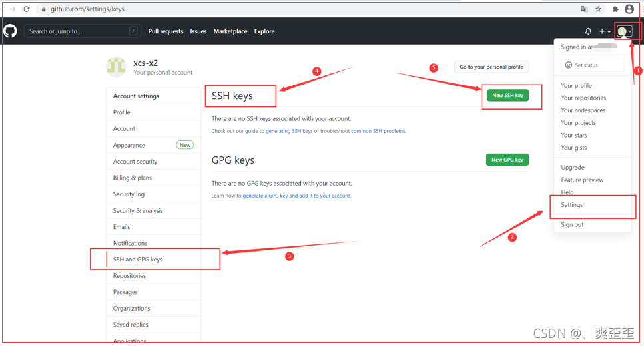This screenshot has width=644, height=346.
Task: Open the user avatar dropdown menu
Action: pos(624,31)
